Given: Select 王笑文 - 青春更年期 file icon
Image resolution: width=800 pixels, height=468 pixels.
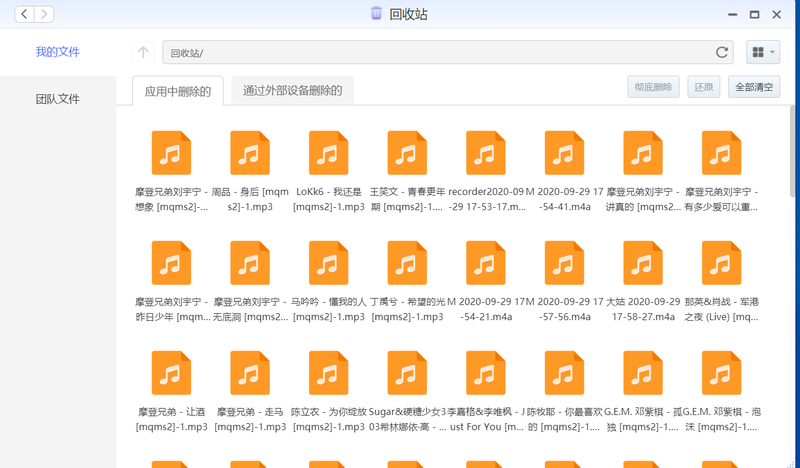Looking at the screenshot, I should pos(407,153).
